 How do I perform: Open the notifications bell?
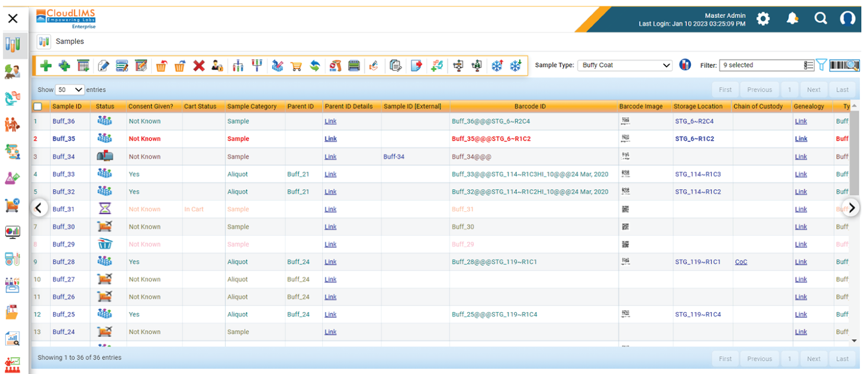pyautogui.click(x=792, y=19)
